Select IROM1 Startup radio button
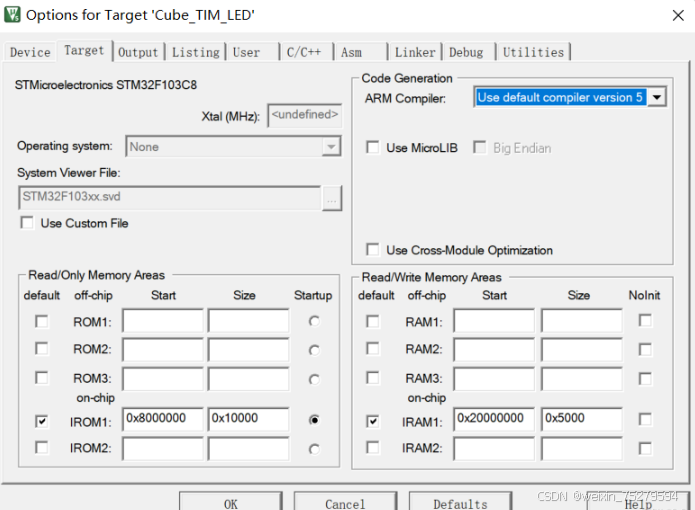 point(314,420)
